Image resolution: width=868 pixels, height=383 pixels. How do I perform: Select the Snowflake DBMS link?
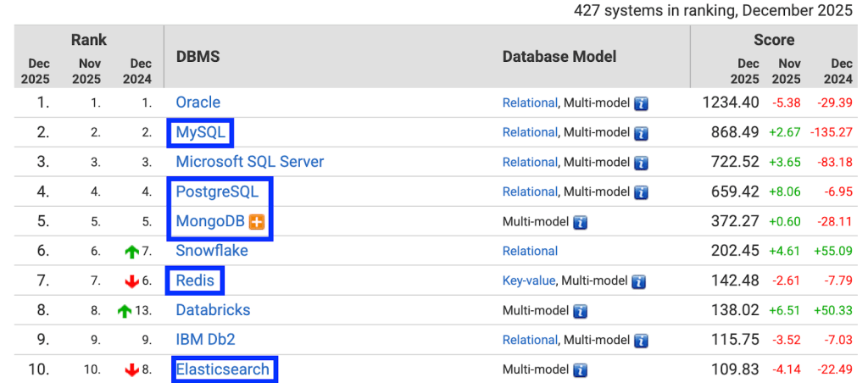(212, 251)
